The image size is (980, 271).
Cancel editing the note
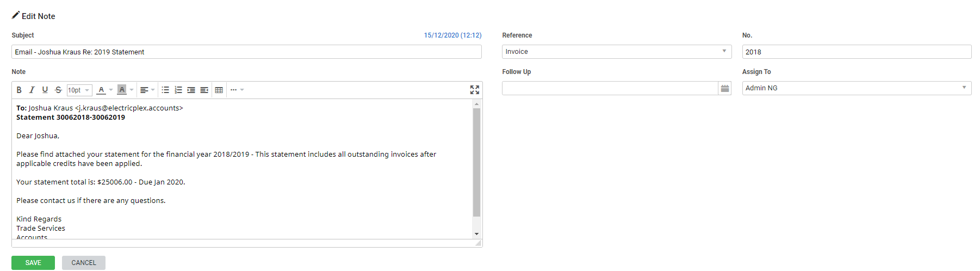pos(84,263)
